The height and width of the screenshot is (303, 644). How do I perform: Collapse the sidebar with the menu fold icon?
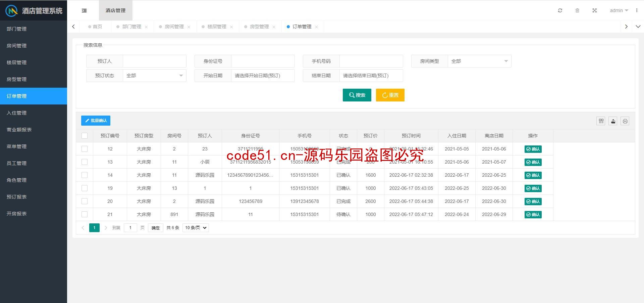pyautogui.click(x=84, y=10)
